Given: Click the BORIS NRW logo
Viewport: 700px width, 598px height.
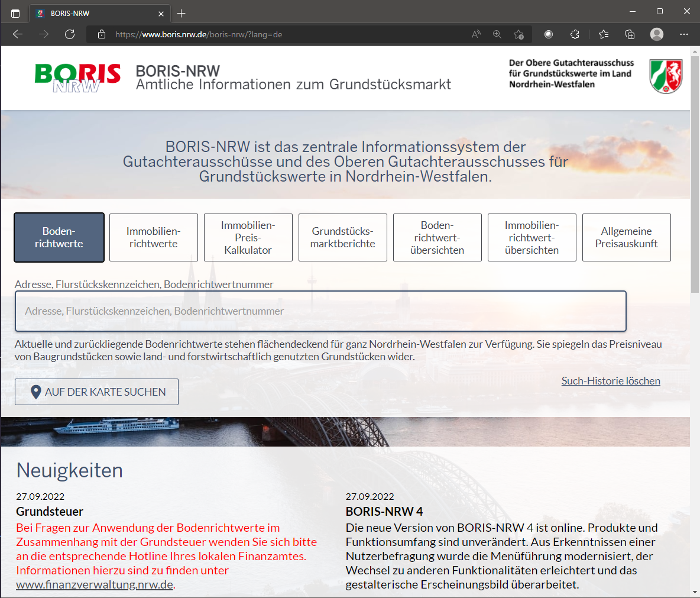Looking at the screenshot, I should tap(77, 77).
